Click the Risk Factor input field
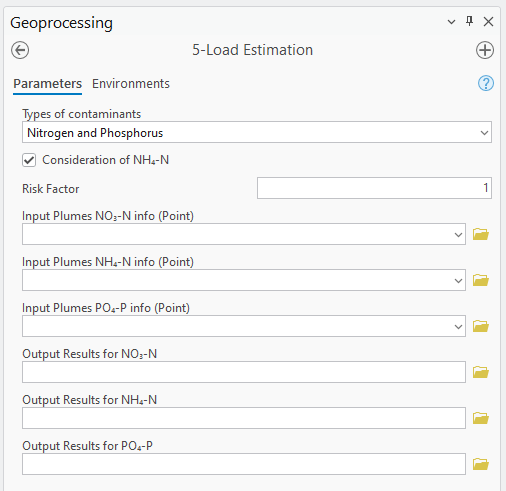The height and width of the screenshot is (491, 506). point(374,188)
